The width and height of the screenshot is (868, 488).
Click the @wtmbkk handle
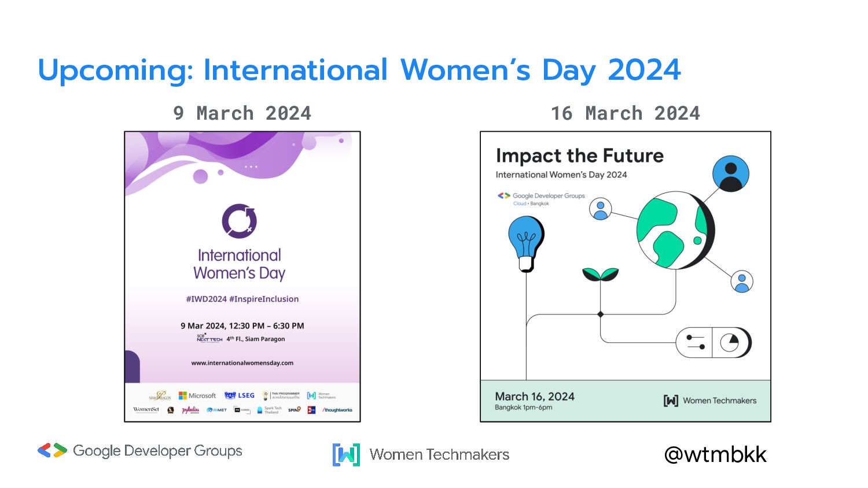(715, 454)
